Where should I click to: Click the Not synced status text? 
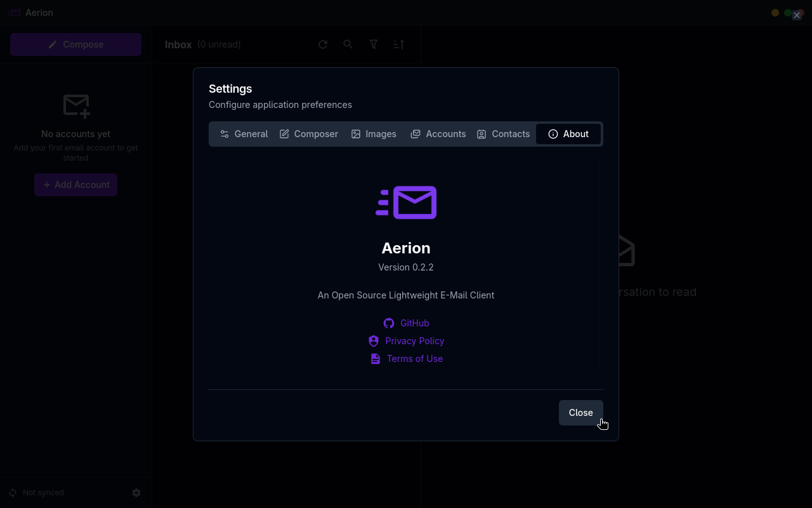43,493
